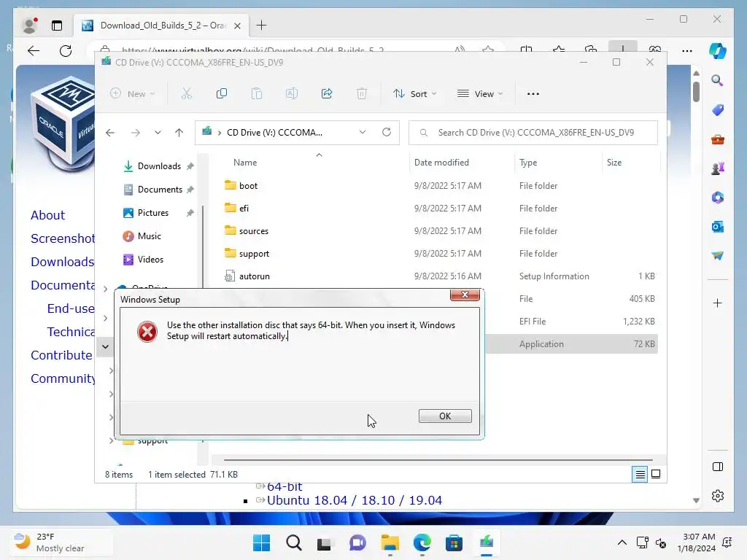Click the Search CD Drive field
Viewport: 747px width, 560px height.
point(533,133)
